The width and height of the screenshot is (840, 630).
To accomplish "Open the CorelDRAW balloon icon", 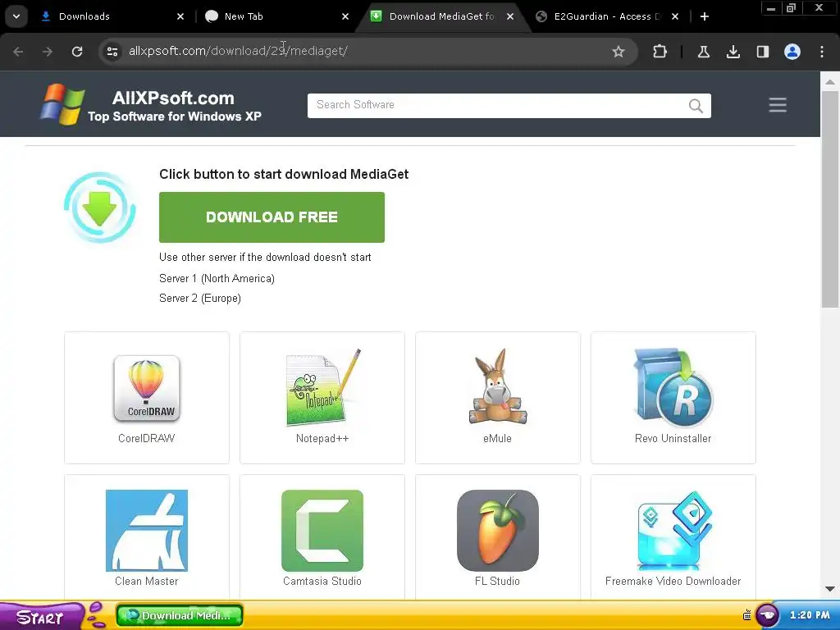I will pyautogui.click(x=147, y=389).
